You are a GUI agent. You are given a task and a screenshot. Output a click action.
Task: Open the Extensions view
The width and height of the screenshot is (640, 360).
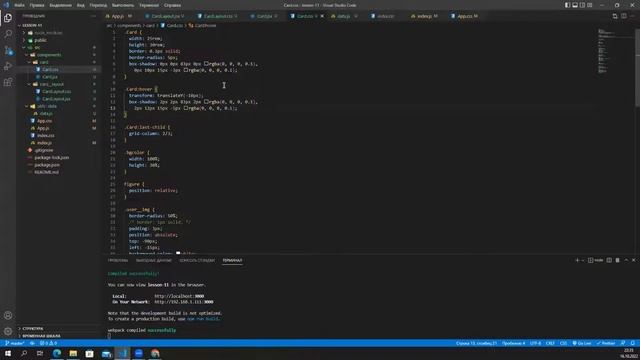(8, 82)
